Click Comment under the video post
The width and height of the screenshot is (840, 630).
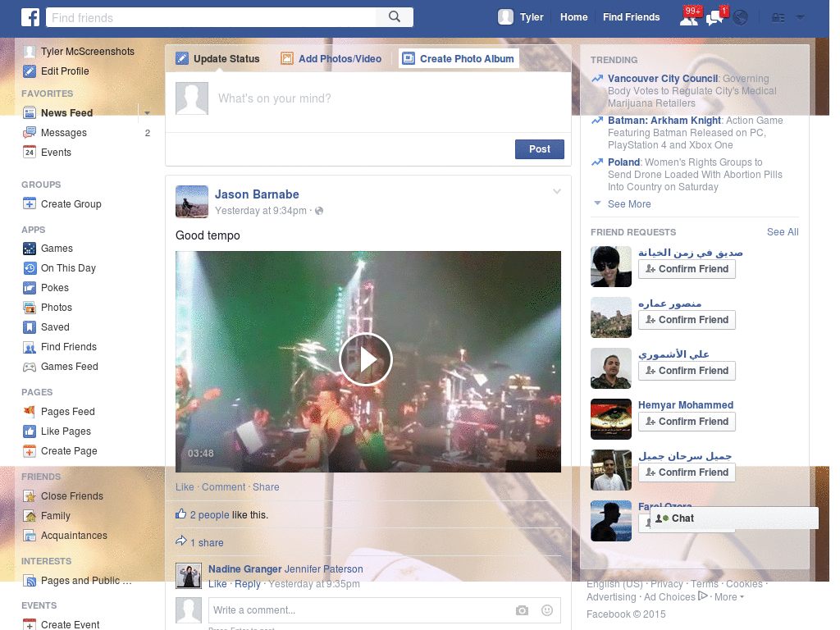223,487
